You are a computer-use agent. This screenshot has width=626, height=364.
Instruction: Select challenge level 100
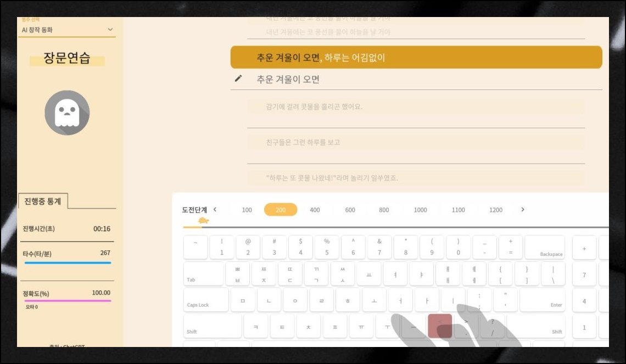[247, 210]
